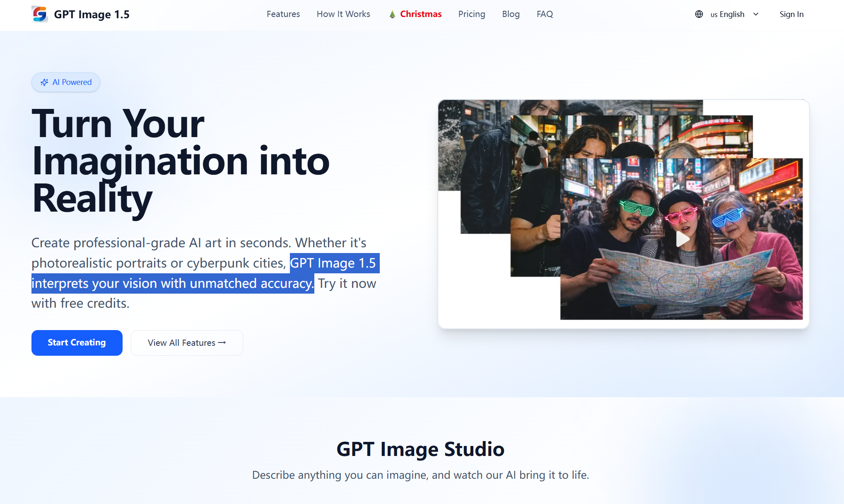
Task: Click the US flag icon beside English
Action: click(x=713, y=14)
